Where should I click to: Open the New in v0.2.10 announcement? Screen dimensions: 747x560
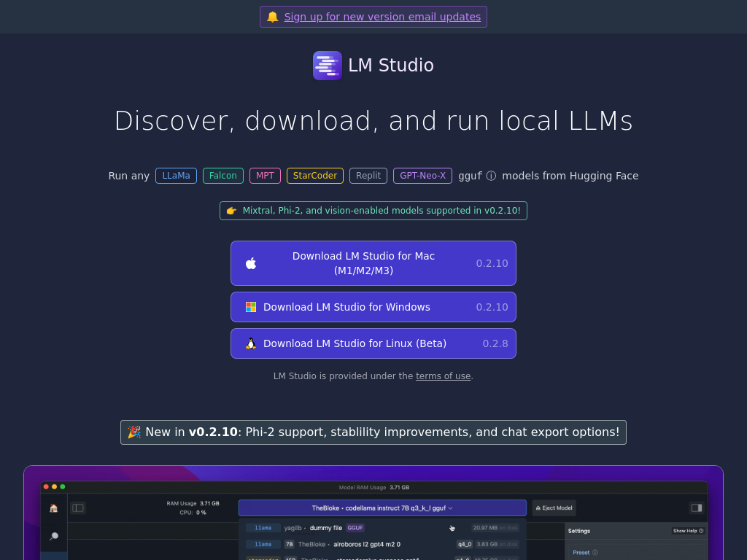pyautogui.click(x=373, y=432)
